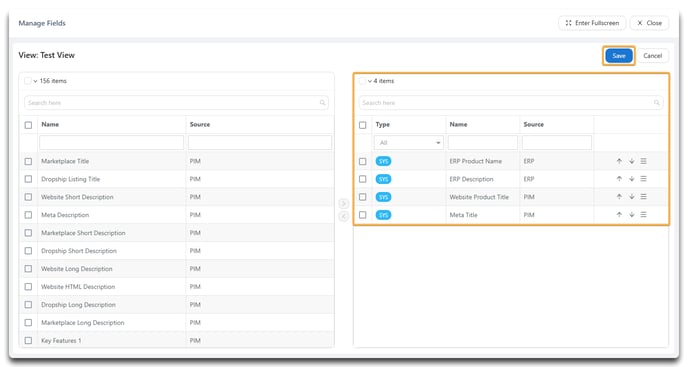This screenshot has height=367, width=688.
Task: Click left list Source filter field
Action: point(260,143)
